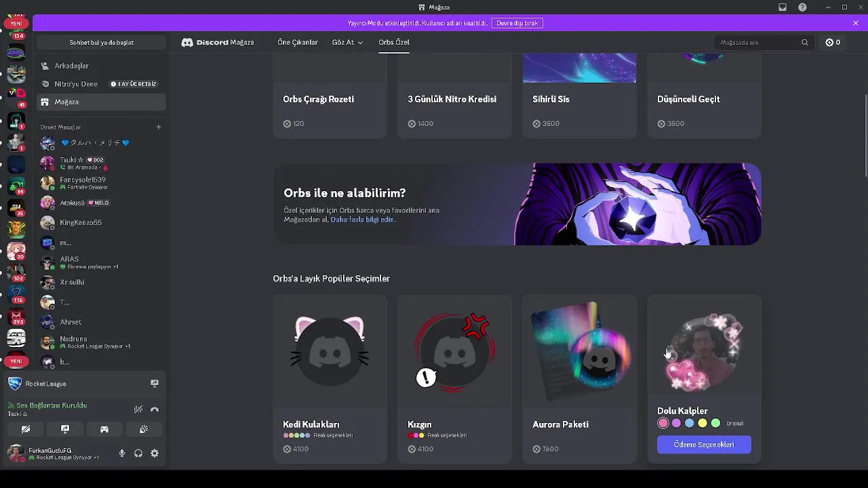Open the Kızgın avatar decoration card
Viewport: 868px width, 488px height.
[454, 379]
